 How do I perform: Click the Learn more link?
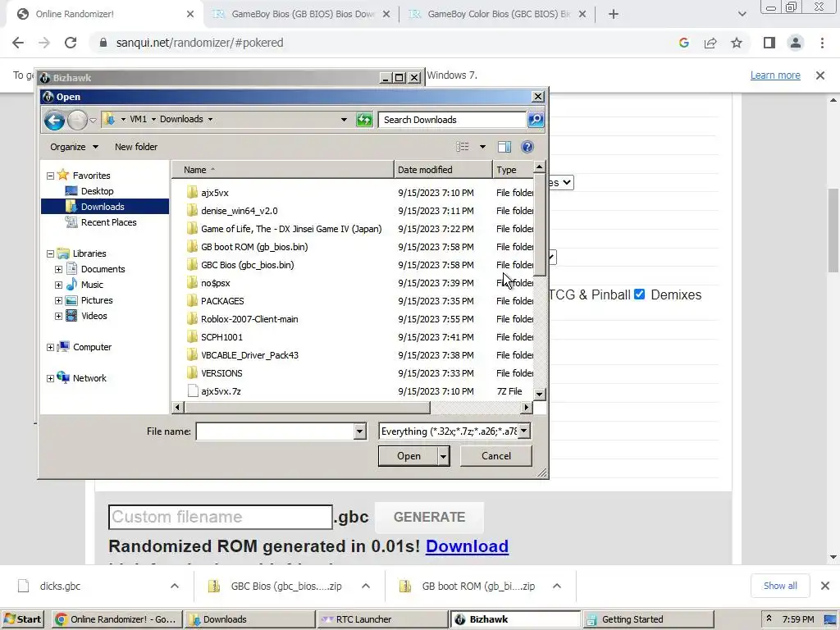pos(775,75)
